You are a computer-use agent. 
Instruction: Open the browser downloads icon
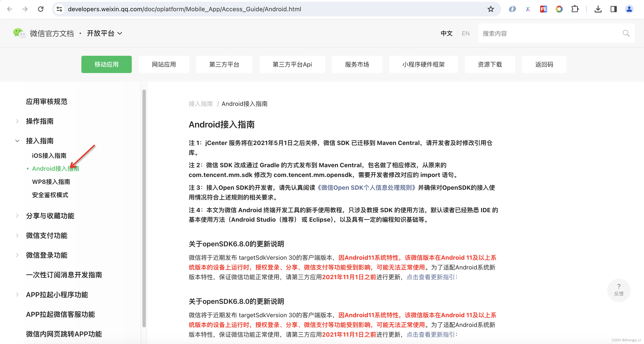(x=598, y=9)
